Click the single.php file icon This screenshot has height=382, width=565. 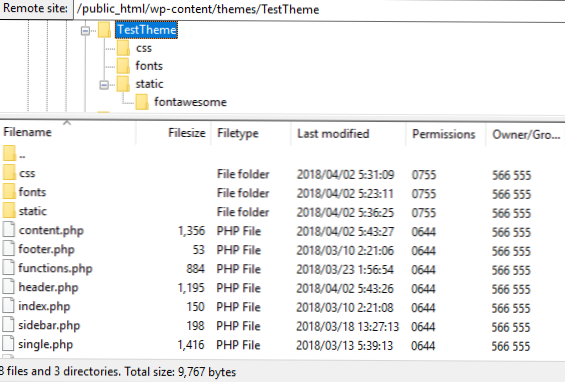click(x=9, y=344)
